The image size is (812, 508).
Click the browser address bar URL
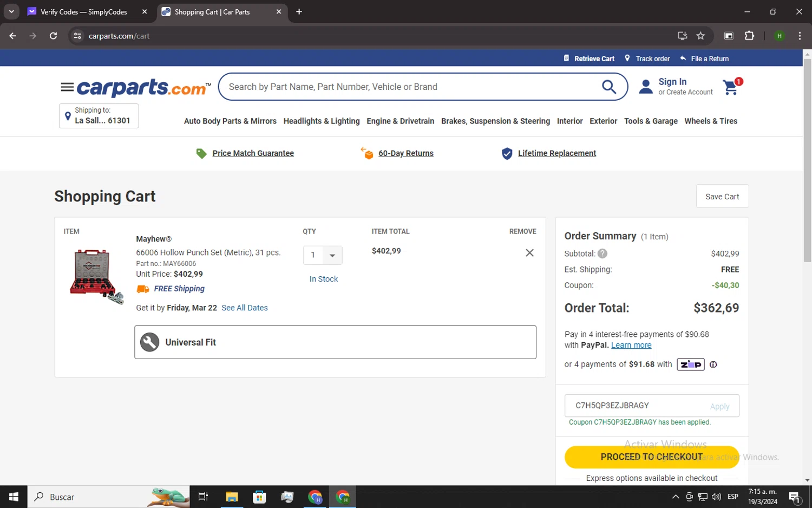119,36
